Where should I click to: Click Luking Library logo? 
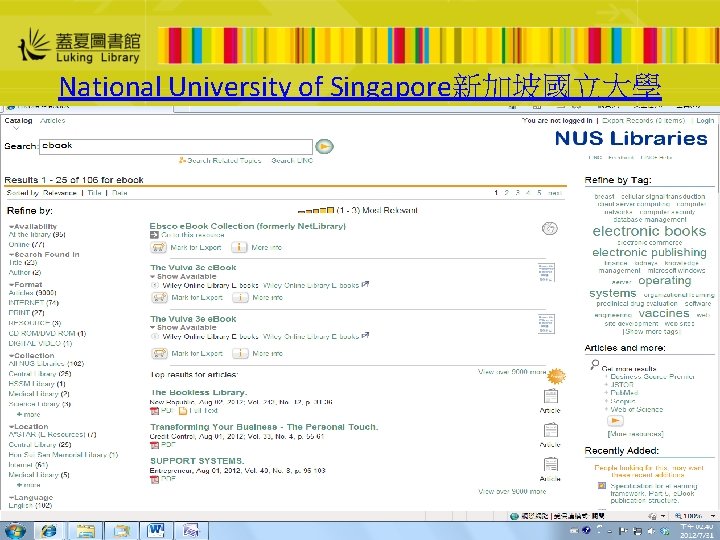[79, 45]
